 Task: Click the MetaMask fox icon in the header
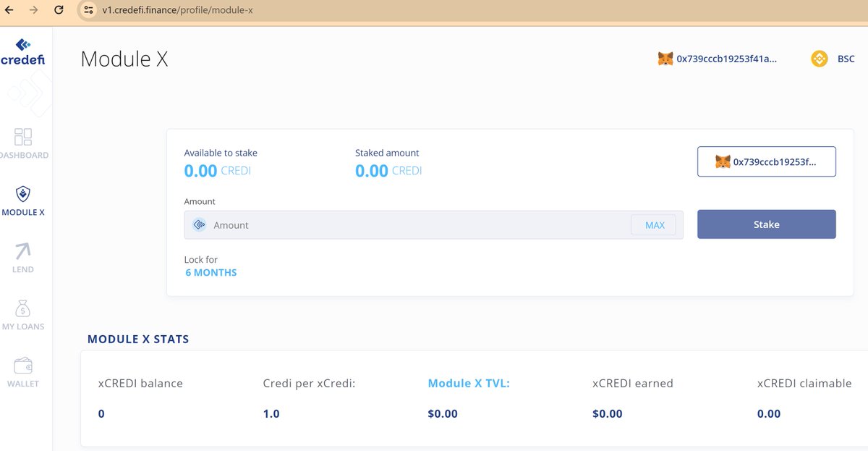tap(665, 59)
